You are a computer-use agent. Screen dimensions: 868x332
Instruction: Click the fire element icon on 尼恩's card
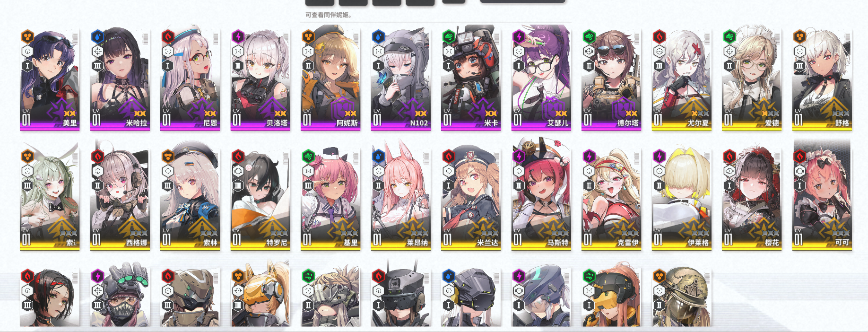pos(168,36)
